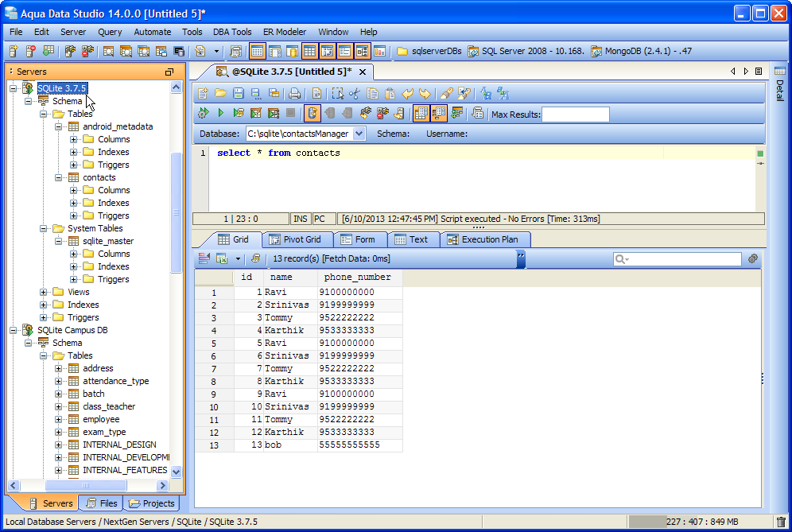792x532 pixels.
Task: Click the bar chart icon in main toolbar
Action: 379,51
